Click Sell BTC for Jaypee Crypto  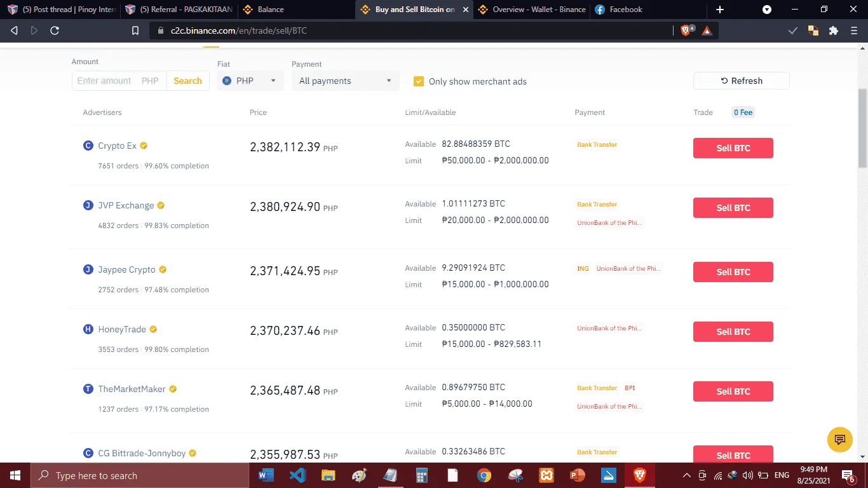point(733,272)
